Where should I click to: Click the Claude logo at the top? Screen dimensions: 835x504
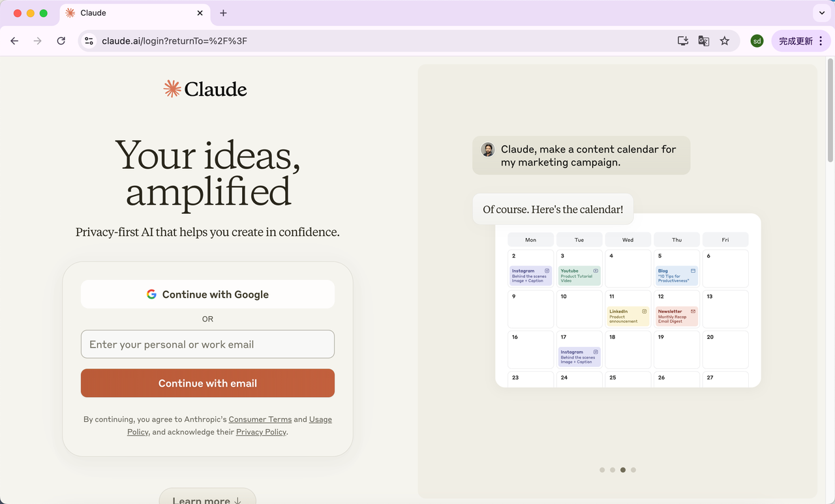pyautogui.click(x=205, y=89)
